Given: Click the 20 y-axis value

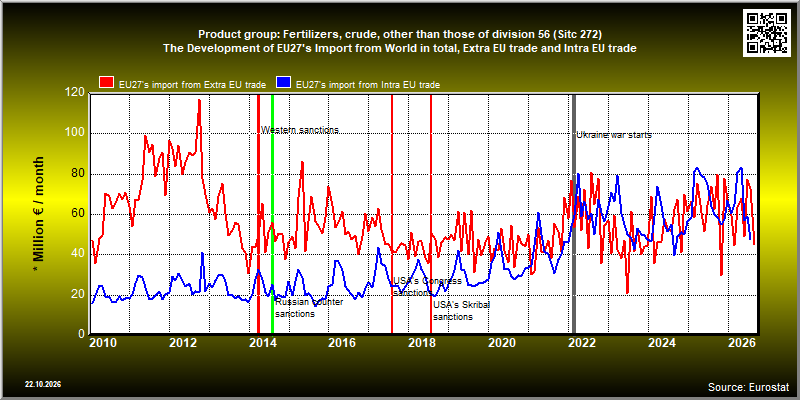Looking at the screenshot, I should pyautogui.click(x=78, y=294).
